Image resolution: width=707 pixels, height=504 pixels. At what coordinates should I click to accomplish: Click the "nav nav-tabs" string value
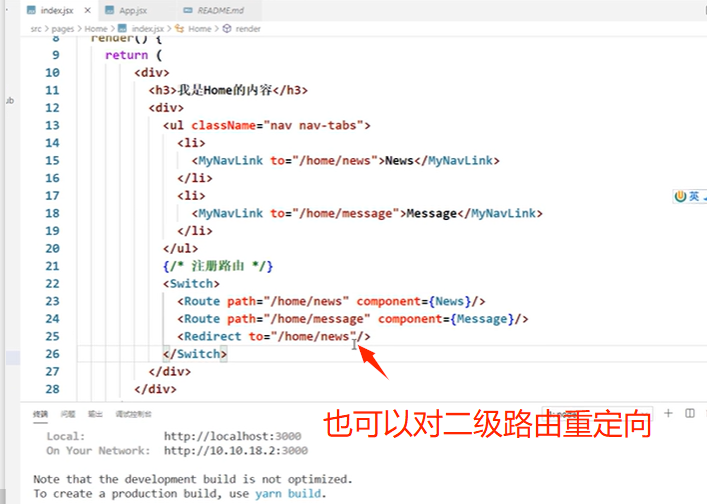tap(313, 125)
